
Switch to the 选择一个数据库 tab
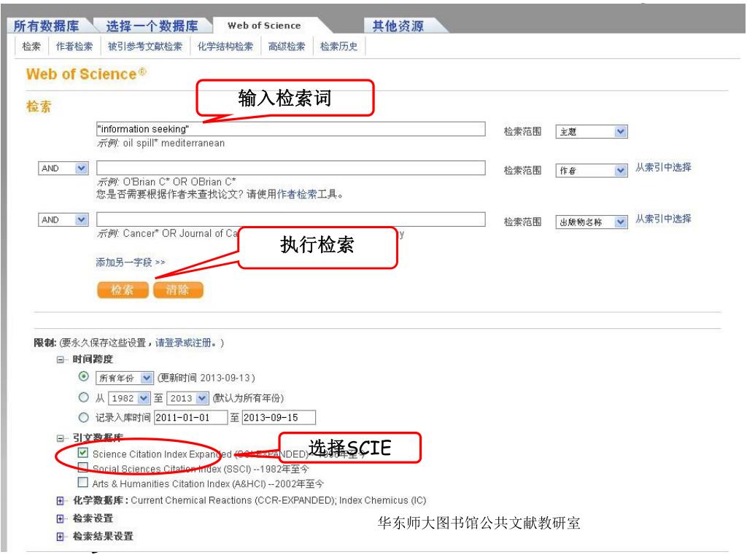pos(152,26)
